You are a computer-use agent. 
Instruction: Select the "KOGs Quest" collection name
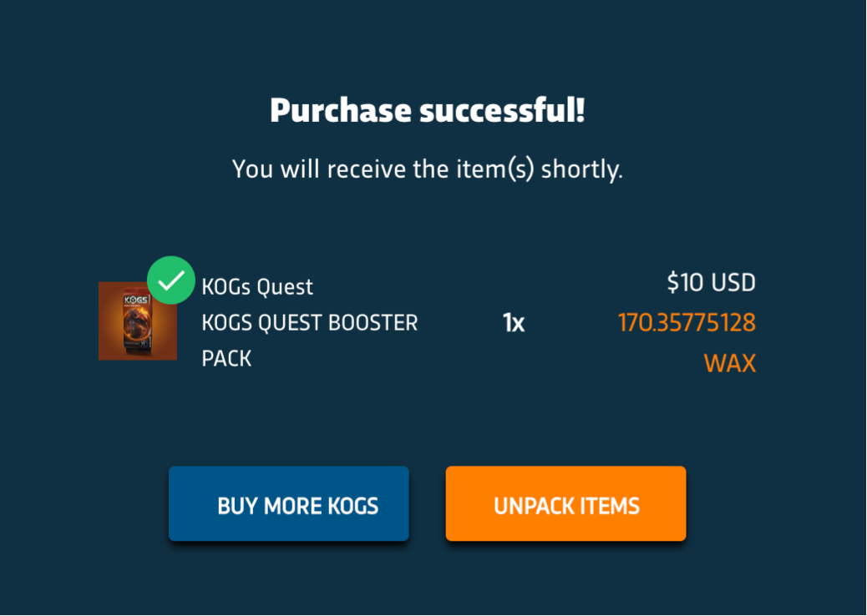click(257, 287)
